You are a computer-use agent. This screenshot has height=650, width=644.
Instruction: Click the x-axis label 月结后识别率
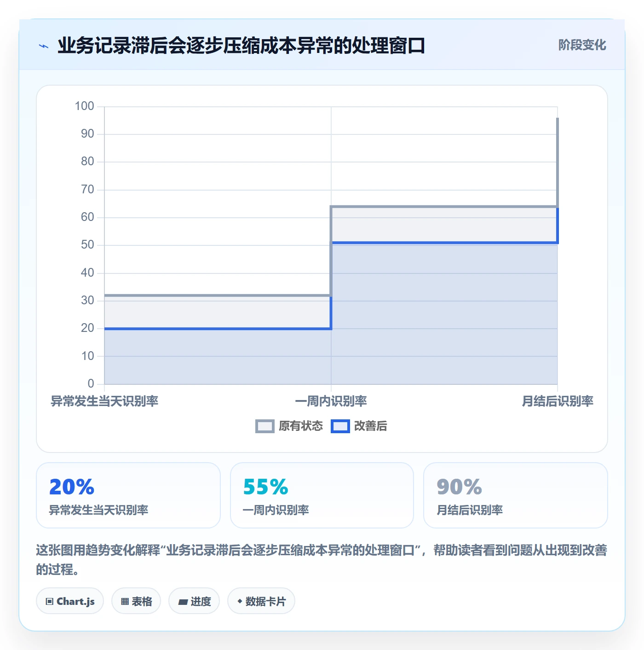tap(558, 401)
